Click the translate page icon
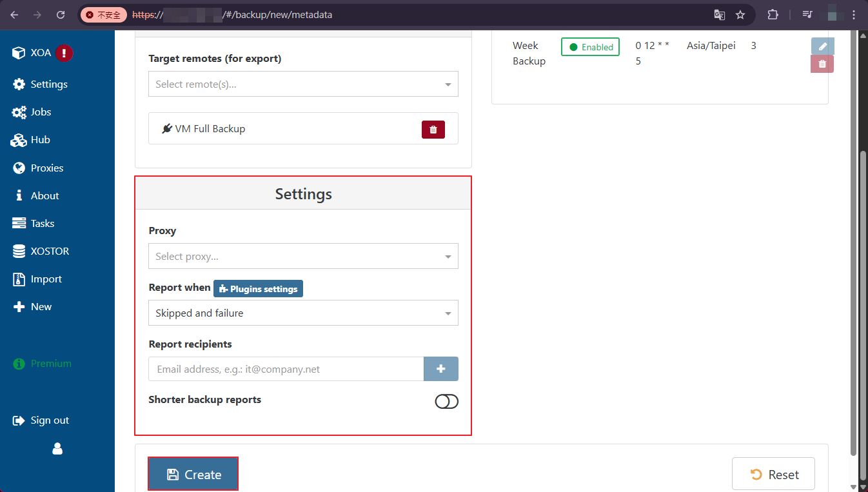This screenshot has height=492, width=868. point(719,14)
